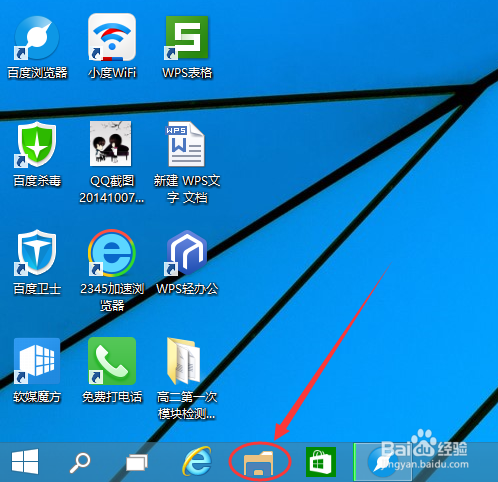The height and width of the screenshot is (482, 498).
Task: Open the WPS表格 shortcut icon
Action: [x=187, y=37]
